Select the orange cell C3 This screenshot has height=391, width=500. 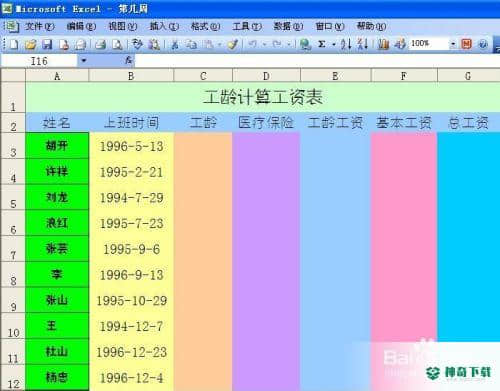click(203, 146)
